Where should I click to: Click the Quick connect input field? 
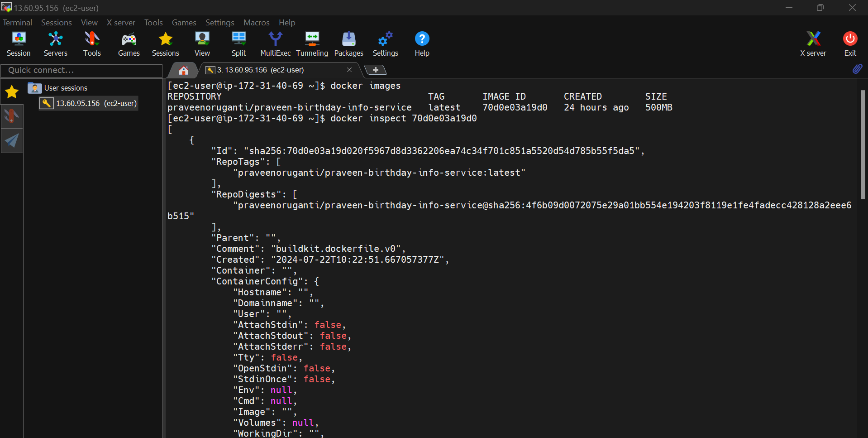click(x=81, y=70)
